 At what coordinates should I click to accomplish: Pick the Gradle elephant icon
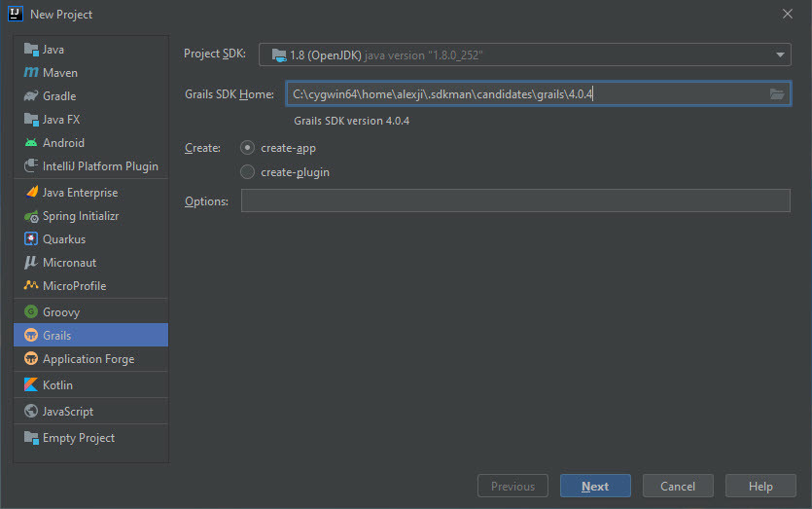[x=31, y=96]
